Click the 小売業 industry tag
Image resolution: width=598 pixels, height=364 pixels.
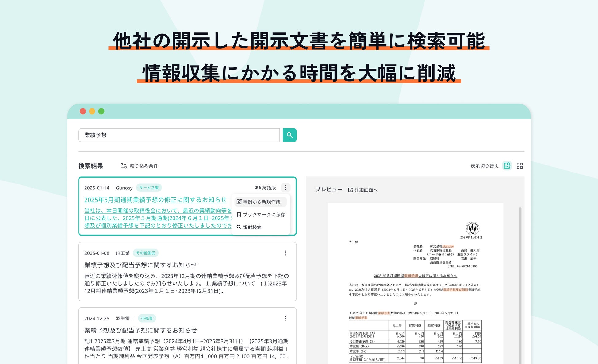click(x=147, y=318)
